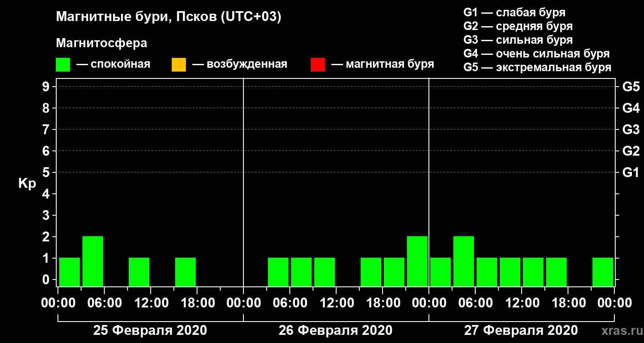Click the '— магнитная буря' legend label
The image size is (644, 343).
pos(383,64)
